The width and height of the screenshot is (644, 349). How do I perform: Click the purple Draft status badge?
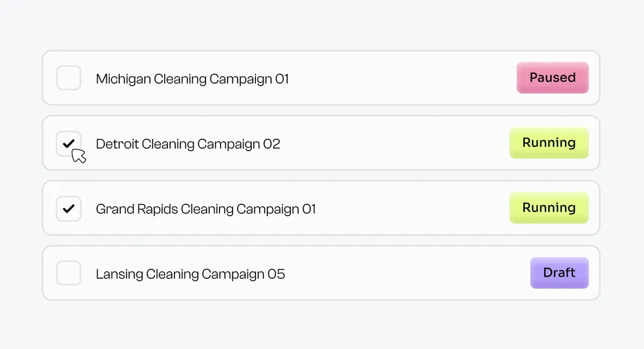coord(559,273)
